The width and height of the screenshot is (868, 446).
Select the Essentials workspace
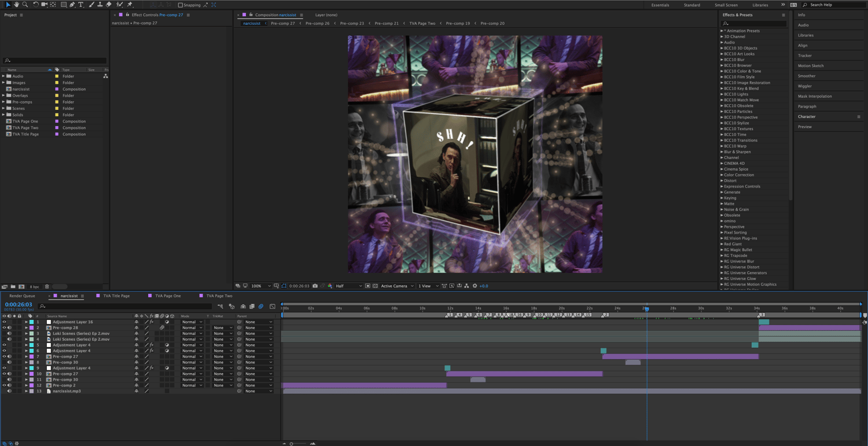pos(660,5)
